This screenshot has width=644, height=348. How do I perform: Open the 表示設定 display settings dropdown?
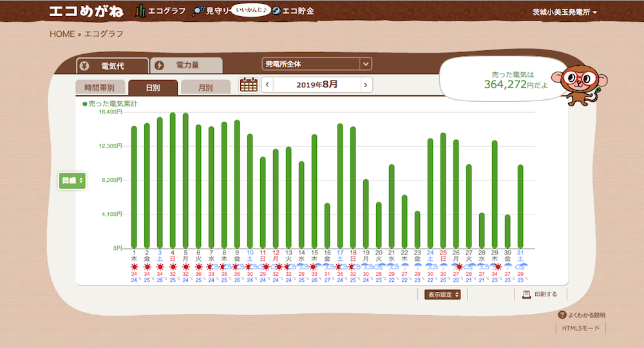coord(442,295)
